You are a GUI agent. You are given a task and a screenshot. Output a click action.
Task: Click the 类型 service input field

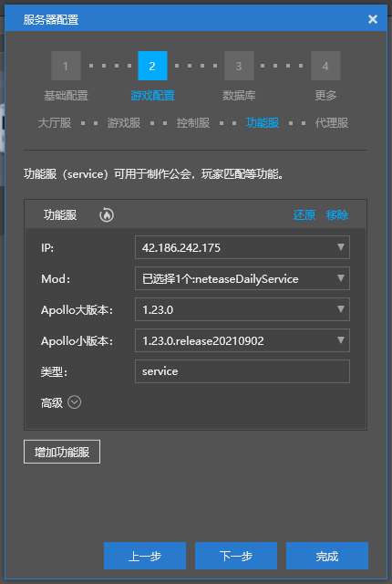(x=242, y=371)
